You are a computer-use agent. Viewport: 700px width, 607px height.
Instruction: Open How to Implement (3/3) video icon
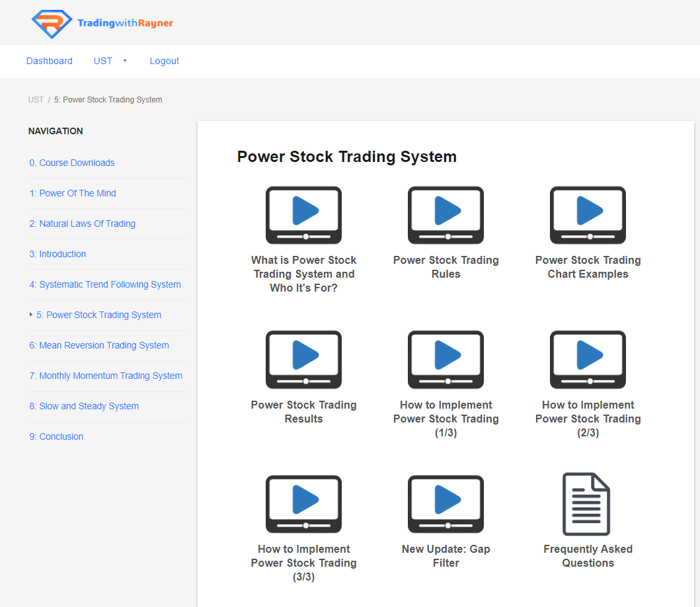(x=303, y=504)
